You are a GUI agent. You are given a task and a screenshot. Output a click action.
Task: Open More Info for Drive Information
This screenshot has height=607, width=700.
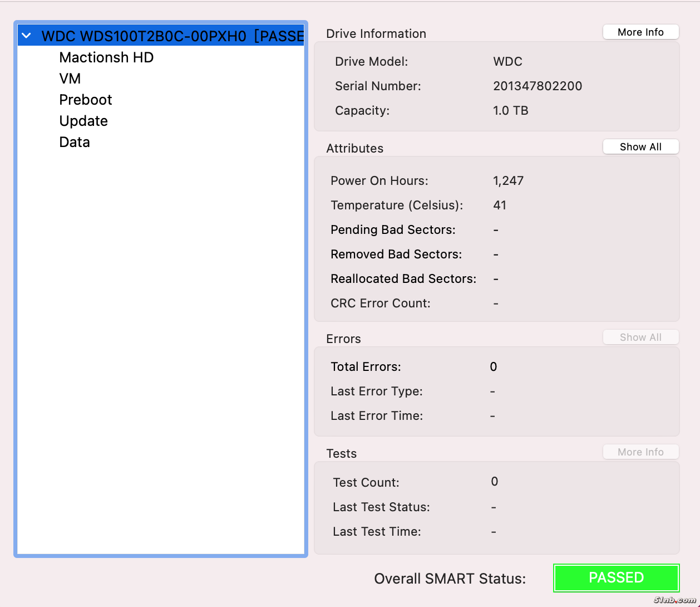pyautogui.click(x=640, y=32)
